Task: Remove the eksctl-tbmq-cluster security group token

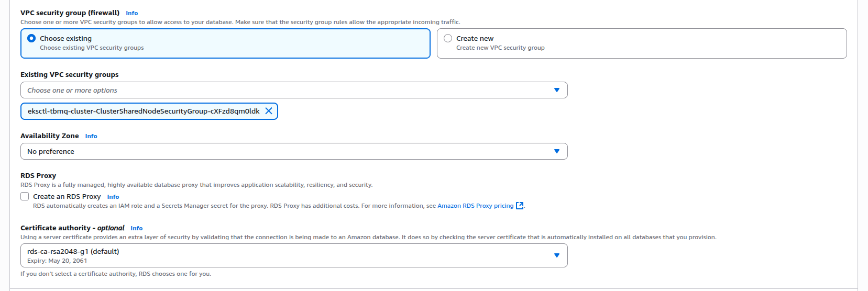Action: [269, 111]
